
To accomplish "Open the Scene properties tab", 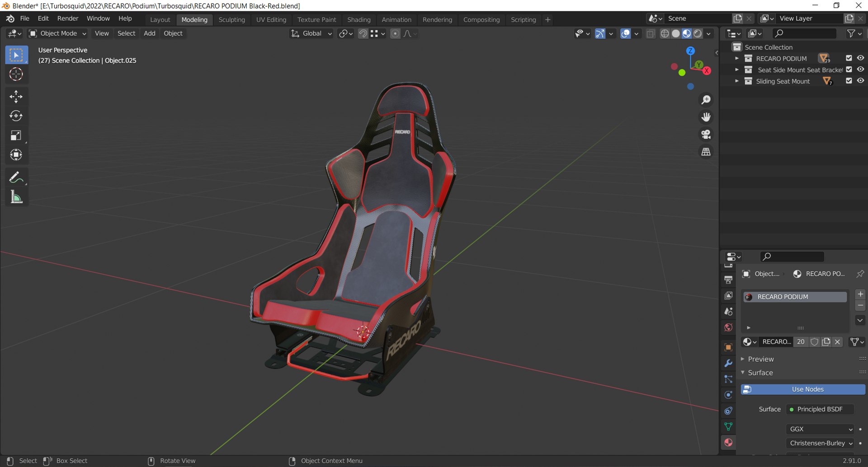I will (728, 312).
